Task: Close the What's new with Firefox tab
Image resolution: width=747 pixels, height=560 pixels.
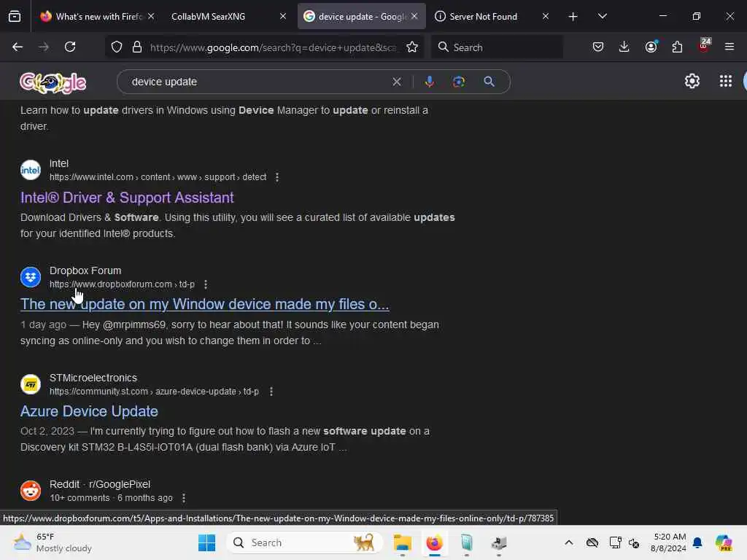Action: point(151,17)
